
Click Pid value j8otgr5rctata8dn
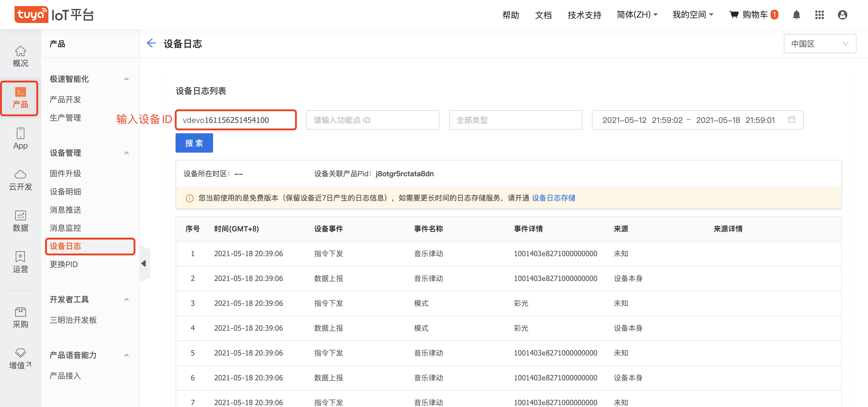tap(405, 174)
